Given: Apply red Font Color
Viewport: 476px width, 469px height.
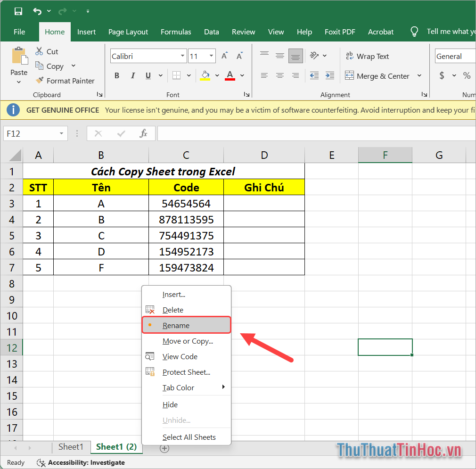Looking at the screenshot, I should click(230, 75).
